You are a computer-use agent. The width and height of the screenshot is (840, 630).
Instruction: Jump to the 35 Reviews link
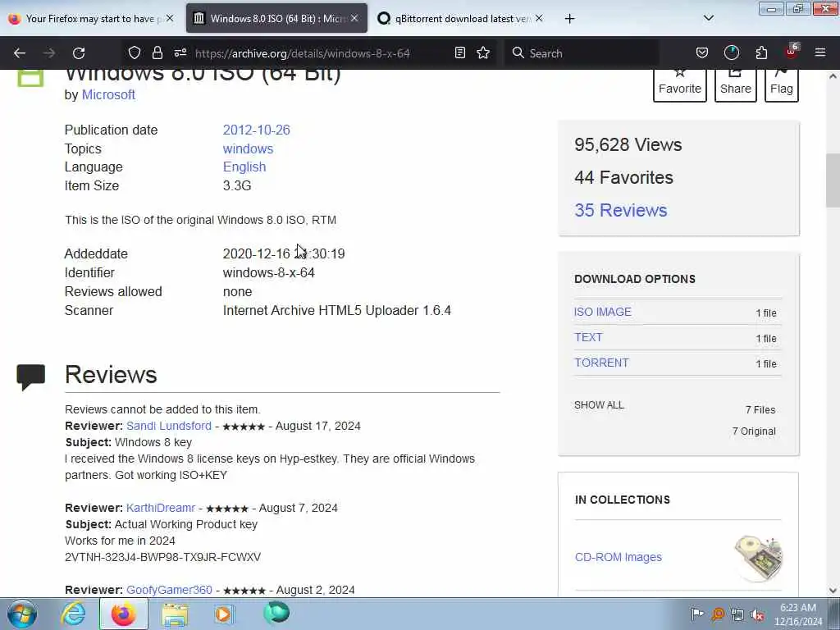621,210
